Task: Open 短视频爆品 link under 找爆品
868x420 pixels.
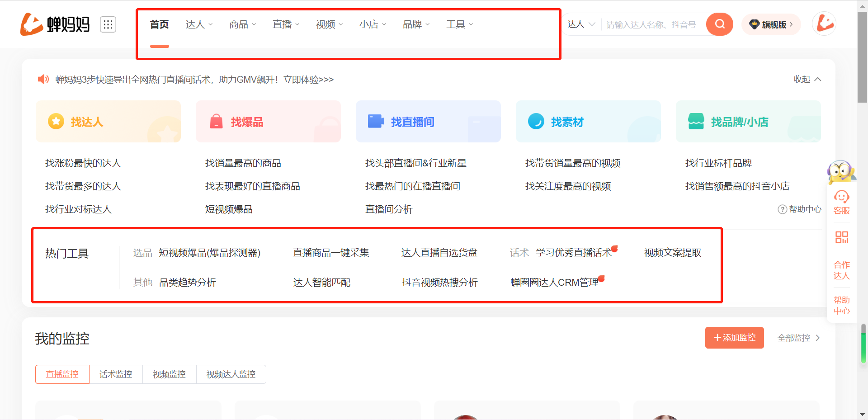Action: click(x=229, y=209)
